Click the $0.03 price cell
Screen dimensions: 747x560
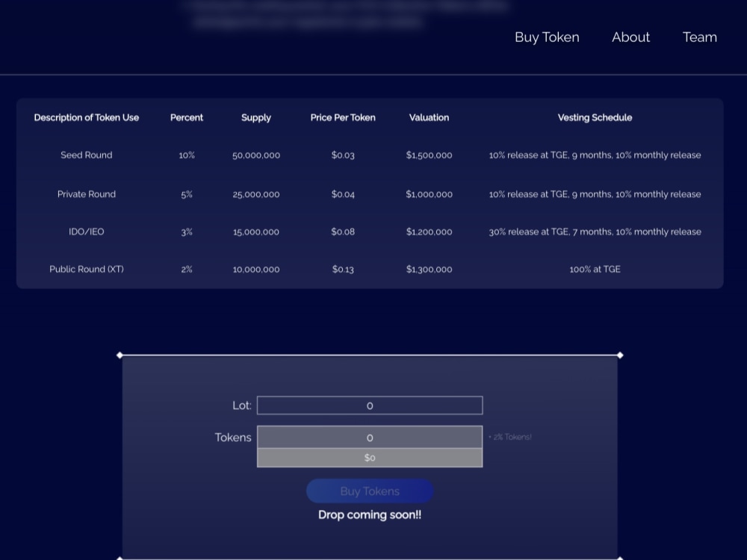343,155
